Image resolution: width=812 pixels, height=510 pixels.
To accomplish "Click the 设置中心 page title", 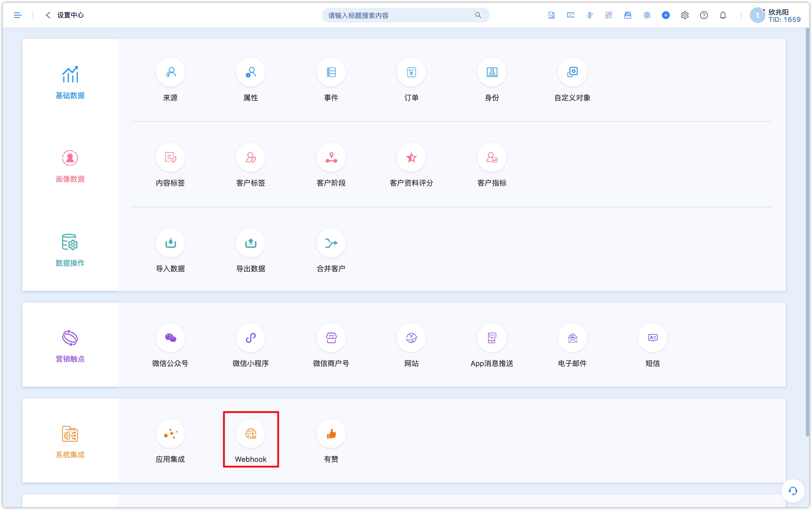I will click(70, 15).
